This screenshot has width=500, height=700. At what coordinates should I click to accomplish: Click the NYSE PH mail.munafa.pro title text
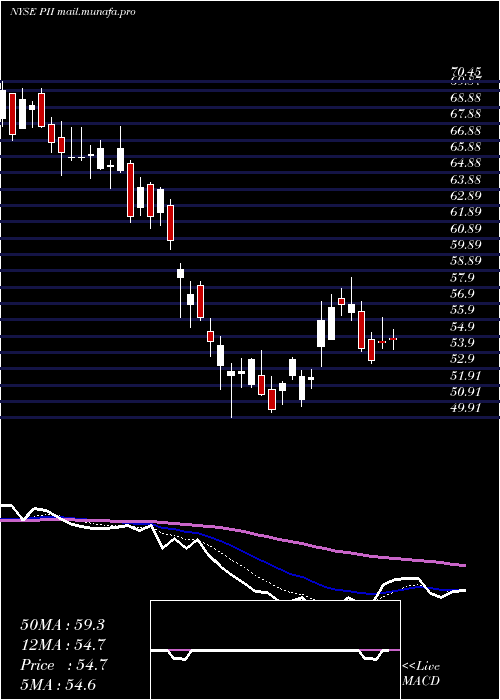click(73, 12)
